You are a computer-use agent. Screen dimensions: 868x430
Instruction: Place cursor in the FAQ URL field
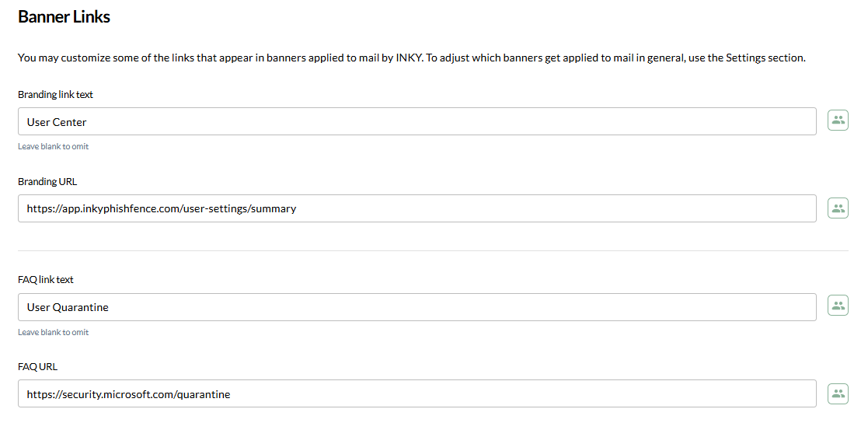click(x=417, y=393)
